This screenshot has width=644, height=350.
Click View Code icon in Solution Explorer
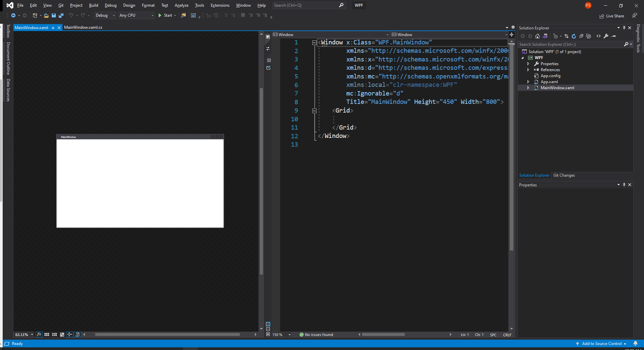point(599,36)
